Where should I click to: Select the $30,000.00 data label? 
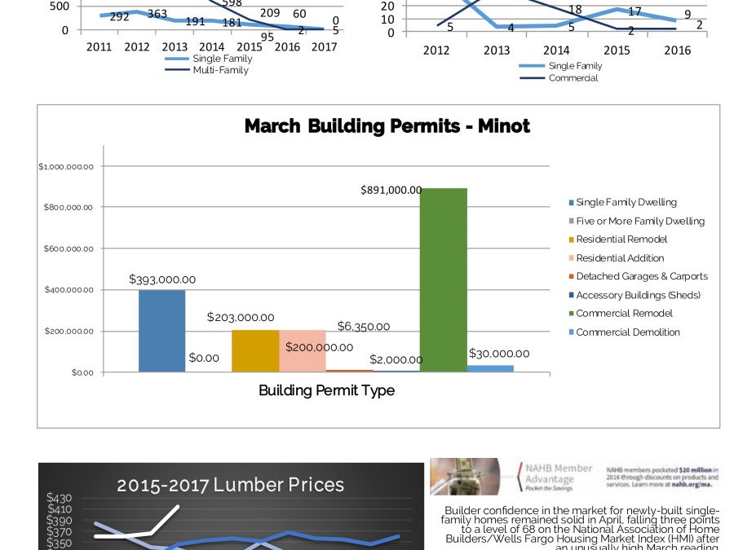499,354
